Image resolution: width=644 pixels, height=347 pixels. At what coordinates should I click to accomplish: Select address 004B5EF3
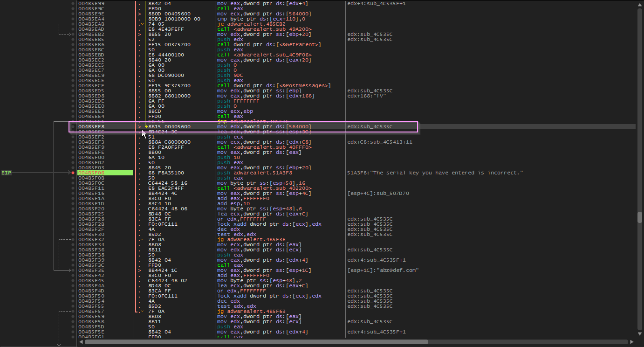point(91,142)
